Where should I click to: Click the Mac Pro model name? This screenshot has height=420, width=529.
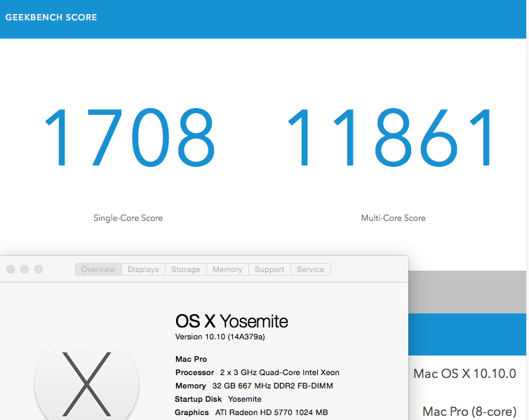click(x=191, y=359)
